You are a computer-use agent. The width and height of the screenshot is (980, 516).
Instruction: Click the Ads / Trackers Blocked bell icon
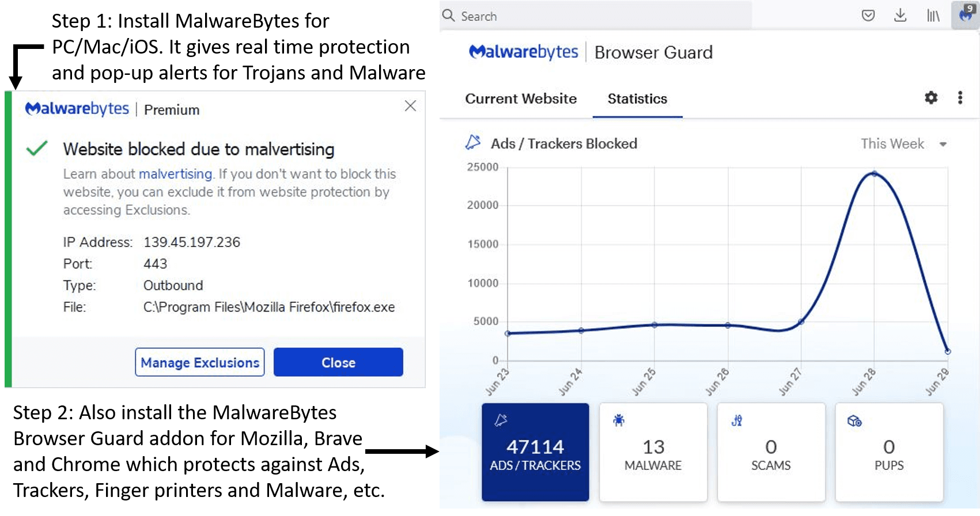pos(473,143)
